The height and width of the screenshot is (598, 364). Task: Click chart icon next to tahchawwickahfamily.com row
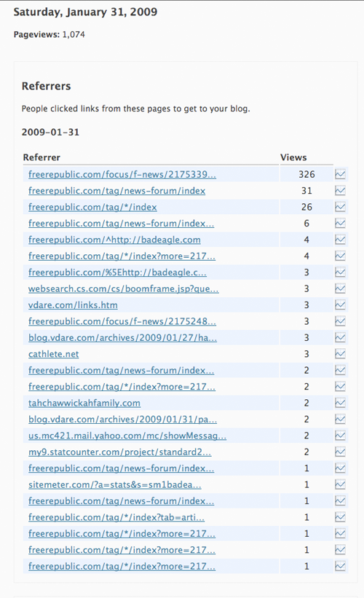tap(340, 403)
